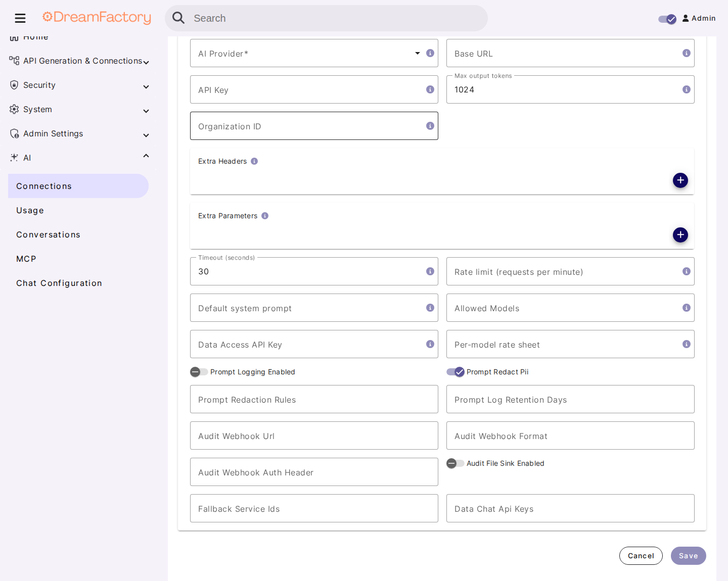Screen dimensions: 728x581
Task: Focus the top Search box
Action: pyautogui.click(x=326, y=18)
